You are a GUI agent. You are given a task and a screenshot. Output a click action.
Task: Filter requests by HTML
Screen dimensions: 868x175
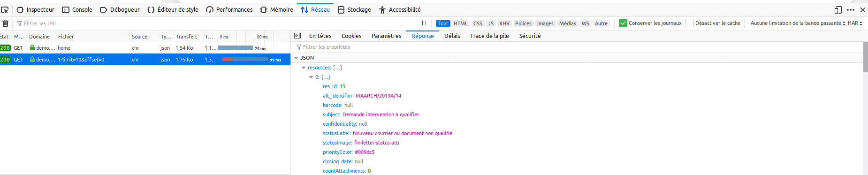[461, 23]
